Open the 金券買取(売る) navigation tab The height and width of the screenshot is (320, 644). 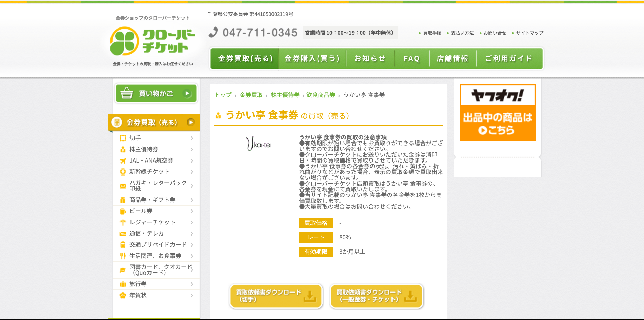(245, 58)
